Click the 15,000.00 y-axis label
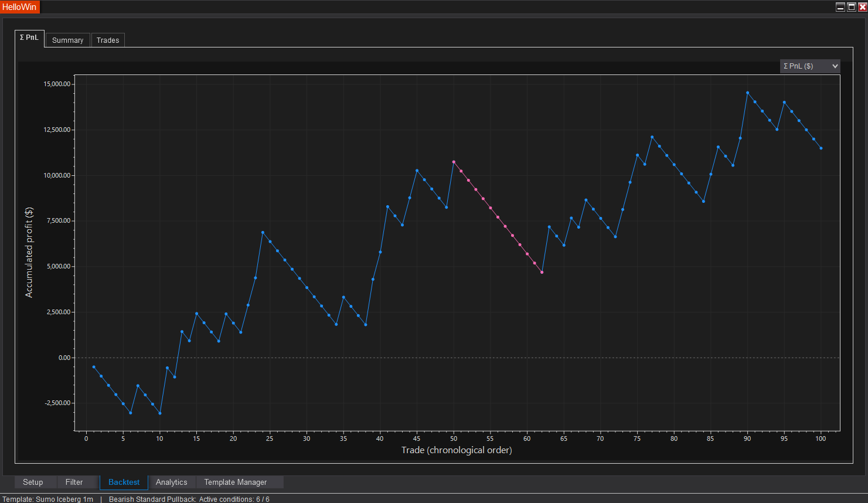868x503 pixels. pyautogui.click(x=57, y=84)
